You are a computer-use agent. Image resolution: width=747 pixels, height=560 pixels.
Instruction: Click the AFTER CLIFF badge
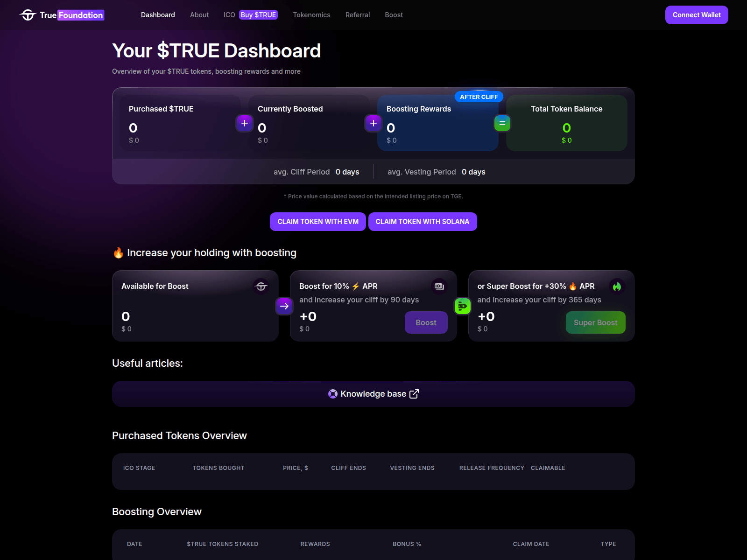click(479, 97)
